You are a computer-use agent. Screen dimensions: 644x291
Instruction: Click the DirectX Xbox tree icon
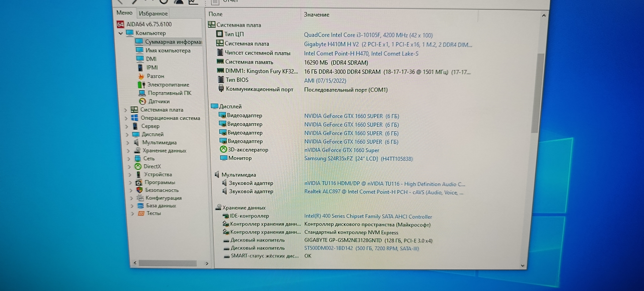click(138, 166)
